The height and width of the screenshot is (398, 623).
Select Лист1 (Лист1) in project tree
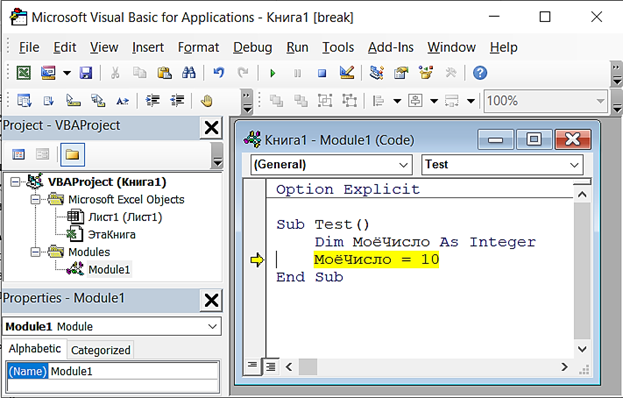(125, 217)
